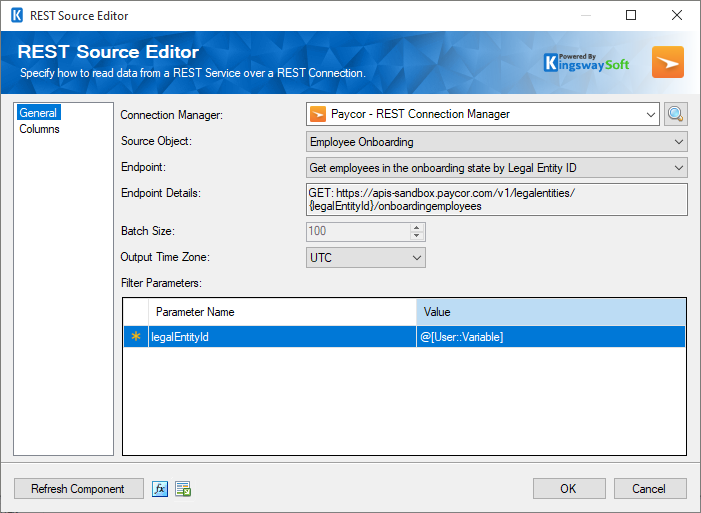Open the connection manager lookup magnifier icon
701x513 pixels.
(x=675, y=114)
